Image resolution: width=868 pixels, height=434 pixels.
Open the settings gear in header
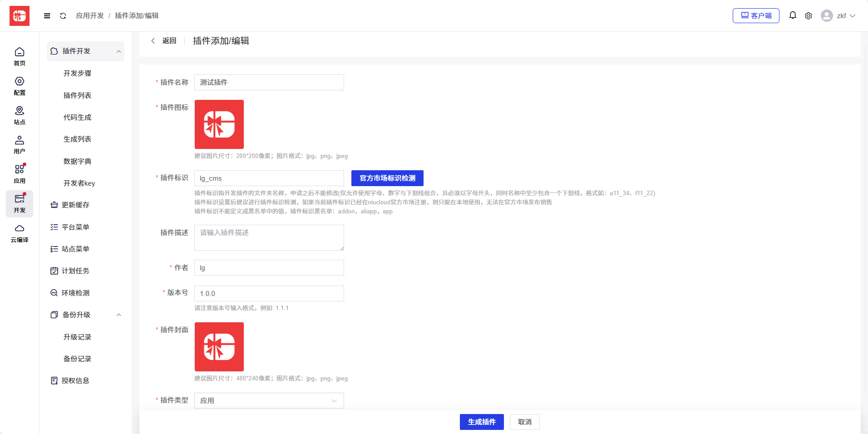[809, 16]
